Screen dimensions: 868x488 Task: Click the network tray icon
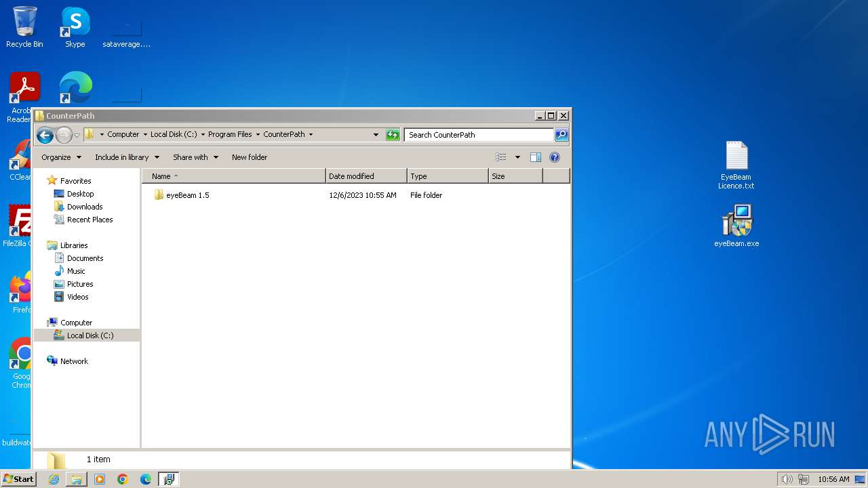point(803,479)
